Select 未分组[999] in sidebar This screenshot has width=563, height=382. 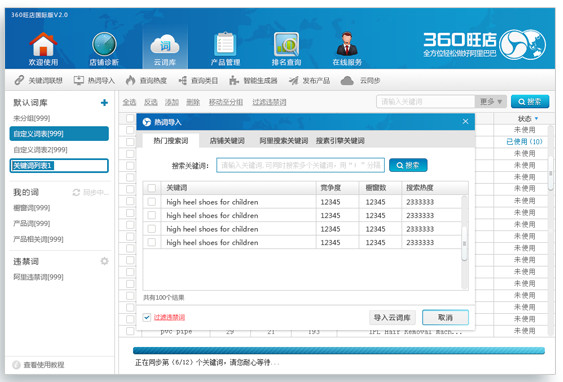(32, 118)
